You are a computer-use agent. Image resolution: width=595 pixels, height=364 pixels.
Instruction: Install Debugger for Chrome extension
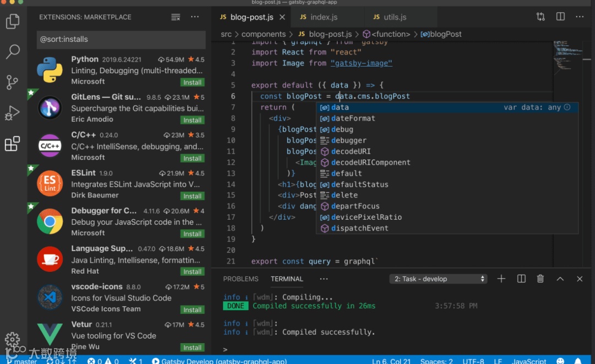click(192, 234)
